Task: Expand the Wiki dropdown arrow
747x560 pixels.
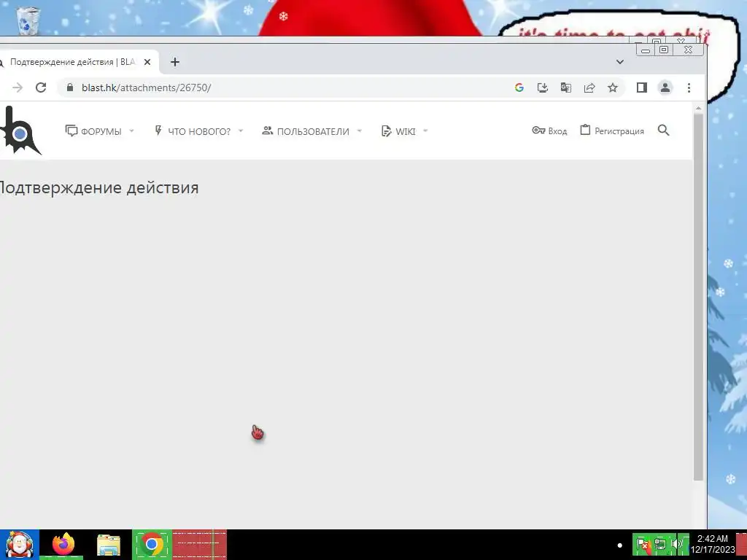Action: pyautogui.click(x=425, y=131)
